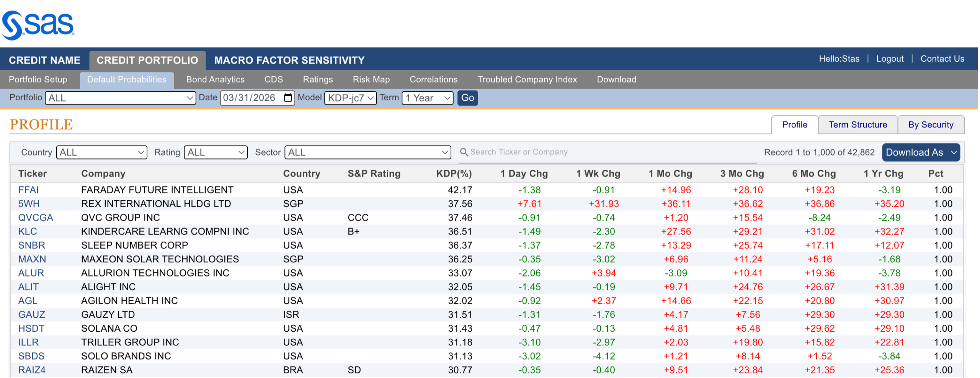980x378 pixels.
Task: Sort by the KDP(%) column header
Action: click(454, 173)
